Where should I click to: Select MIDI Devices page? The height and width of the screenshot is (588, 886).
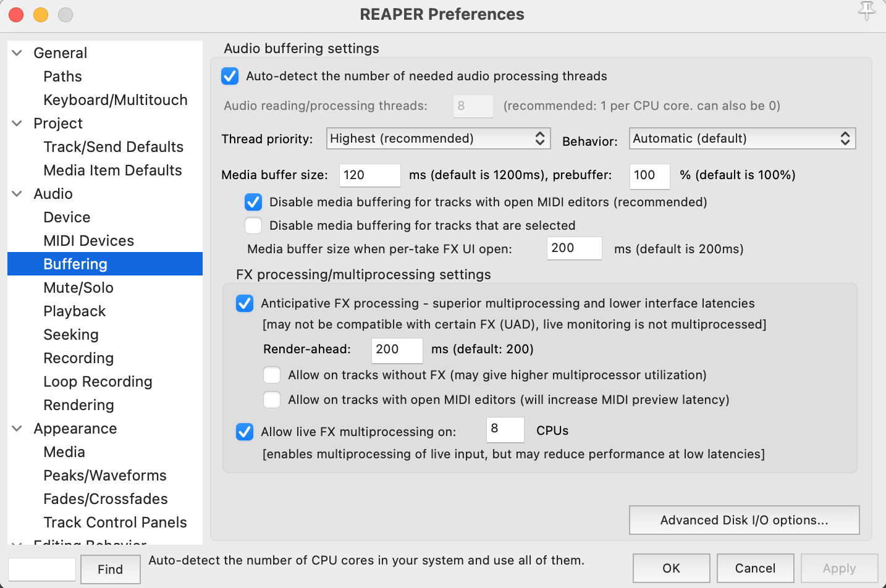tap(89, 241)
